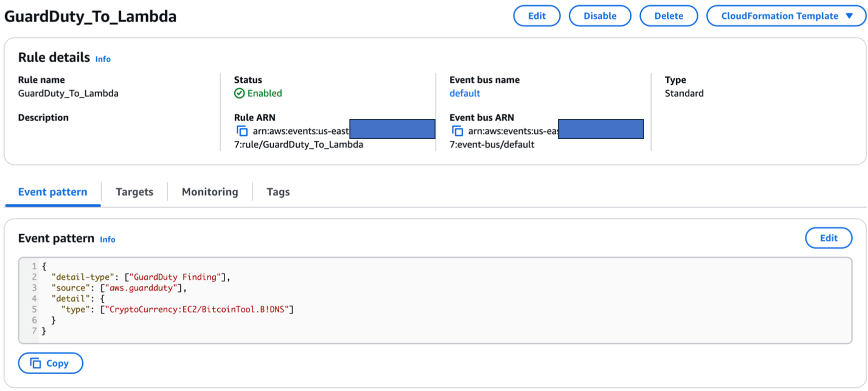Click the Rule details heading

(x=54, y=57)
